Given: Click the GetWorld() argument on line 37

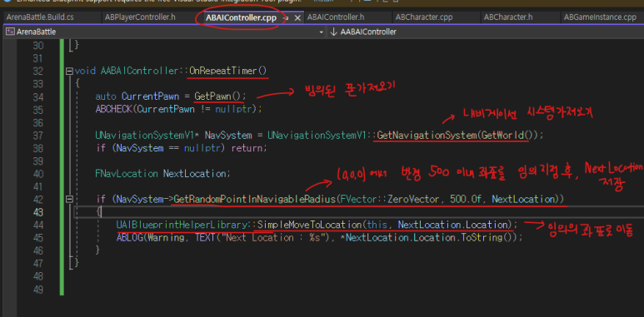Looking at the screenshot, I should [507, 135].
